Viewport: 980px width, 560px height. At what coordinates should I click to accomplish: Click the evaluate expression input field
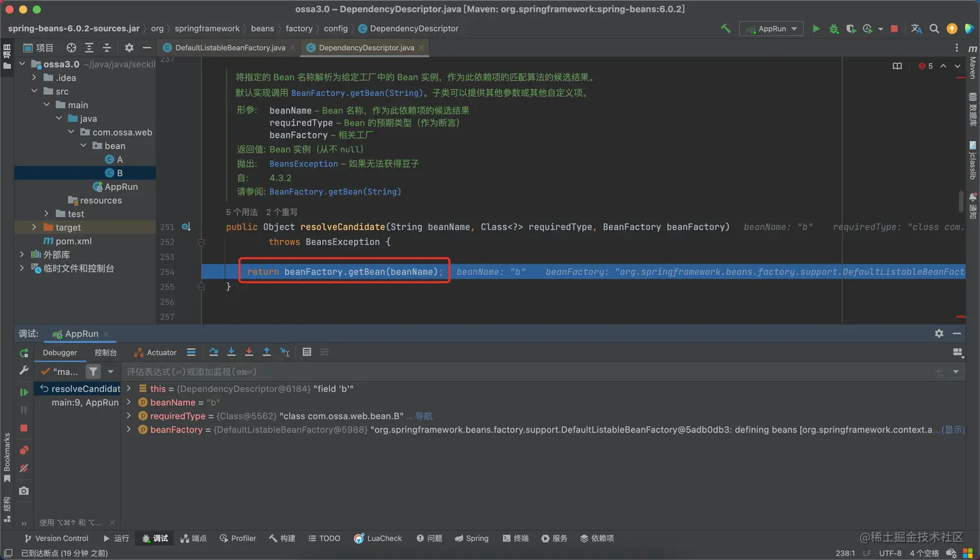click(528, 371)
